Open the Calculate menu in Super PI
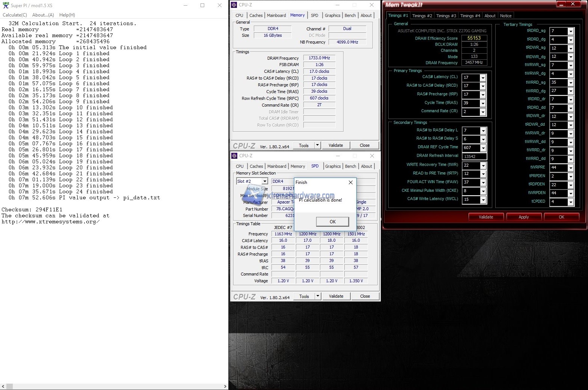The image size is (588, 390). tap(15, 15)
